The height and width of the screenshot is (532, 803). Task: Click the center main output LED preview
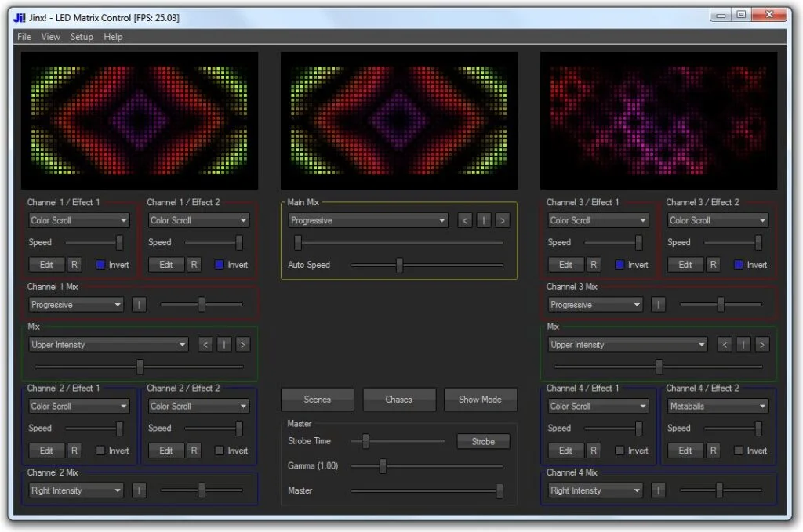399,121
